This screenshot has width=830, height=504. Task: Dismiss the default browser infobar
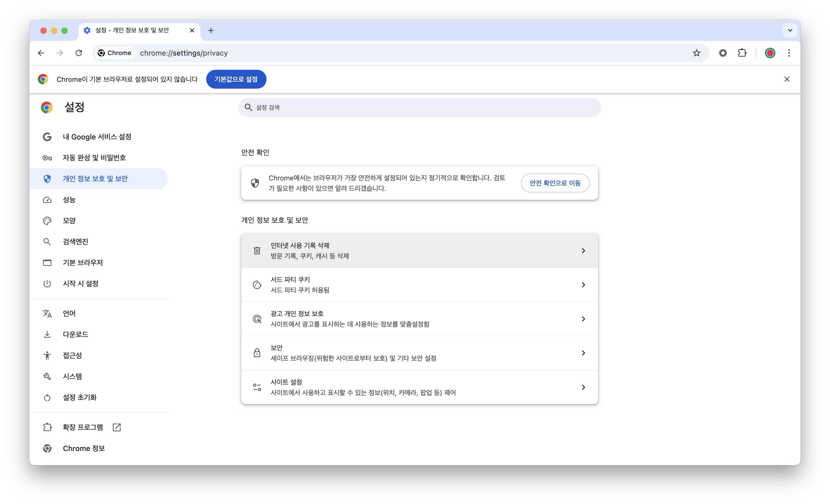pos(787,79)
